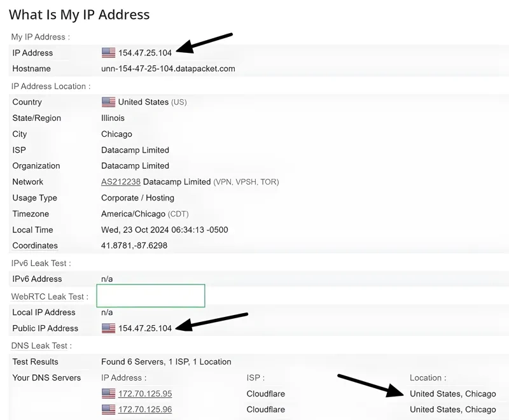Viewport: 509px width, 420px height.
Task: Click the Illinois State/Region value
Action: coord(113,118)
